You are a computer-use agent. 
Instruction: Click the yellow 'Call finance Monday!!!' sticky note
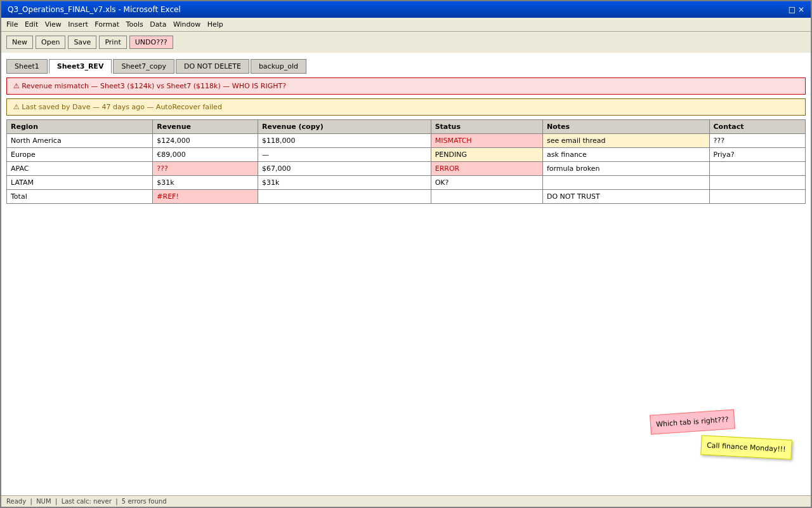point(746,448)
